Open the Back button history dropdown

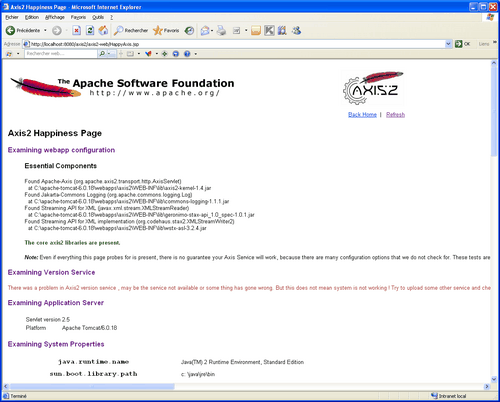[x=45, y=31]
